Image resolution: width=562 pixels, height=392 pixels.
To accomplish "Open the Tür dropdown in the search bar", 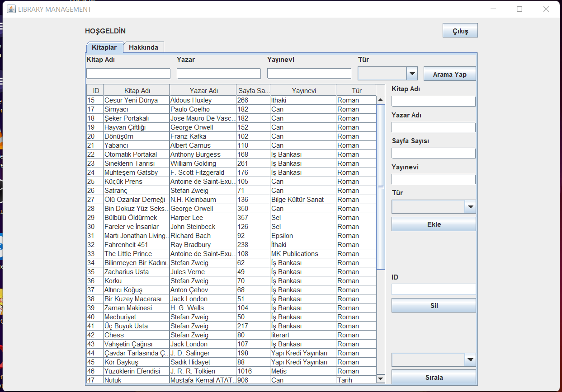I will click(x=411, y=73).
